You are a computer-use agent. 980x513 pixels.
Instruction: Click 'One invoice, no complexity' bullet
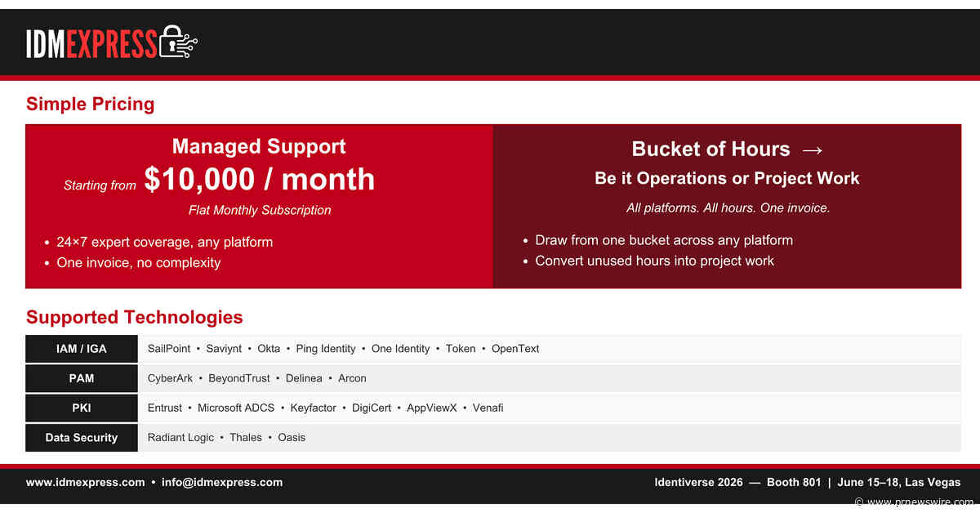pyautogui.click(x=139, y=262)
